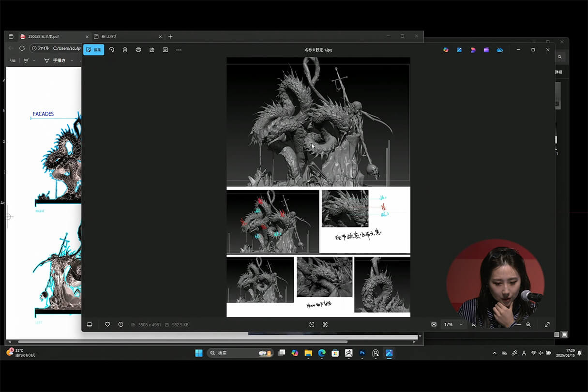This screenshot has width=588, height=392.
Task: Toggle favorite with the heart icon
Action: [x=107, y=324]
